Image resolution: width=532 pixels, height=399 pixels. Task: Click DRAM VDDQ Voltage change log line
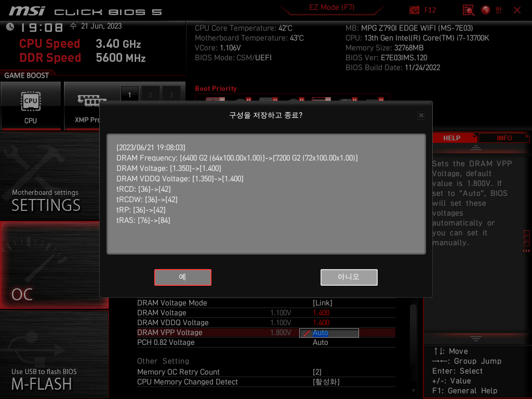pyautogui.click(x=180, y=179)
